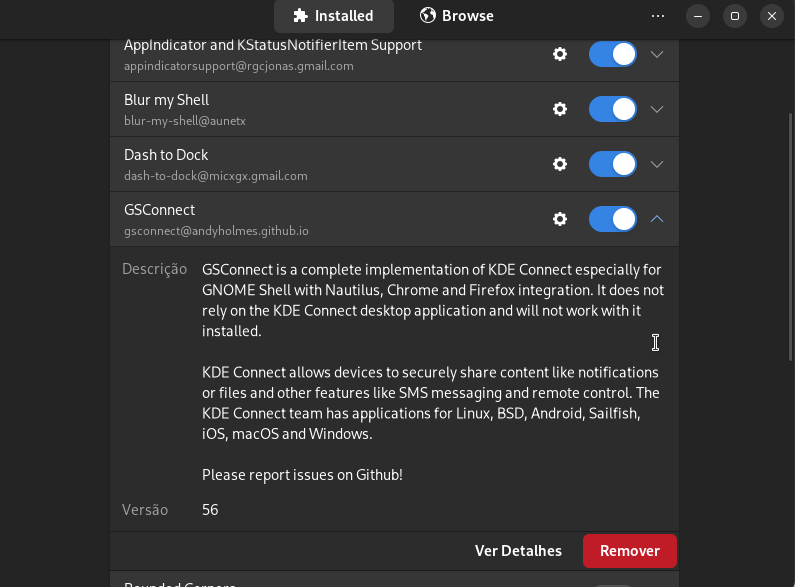This screenshot has height=587, width=795.
Task: Expand AppIndicator extension details chevron
Action: pos(657,54)
